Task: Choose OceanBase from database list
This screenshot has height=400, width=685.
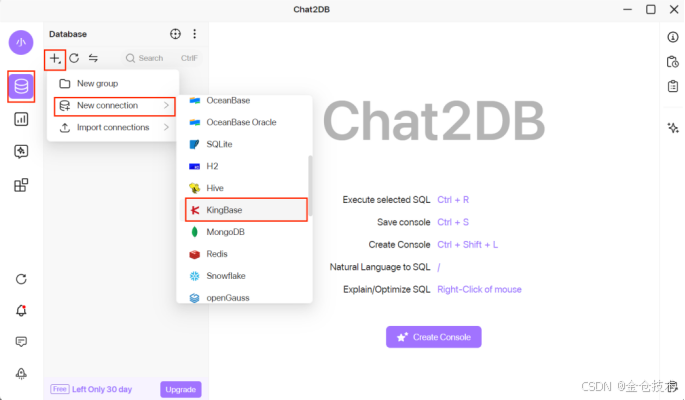Action: (x=244, y=100)
